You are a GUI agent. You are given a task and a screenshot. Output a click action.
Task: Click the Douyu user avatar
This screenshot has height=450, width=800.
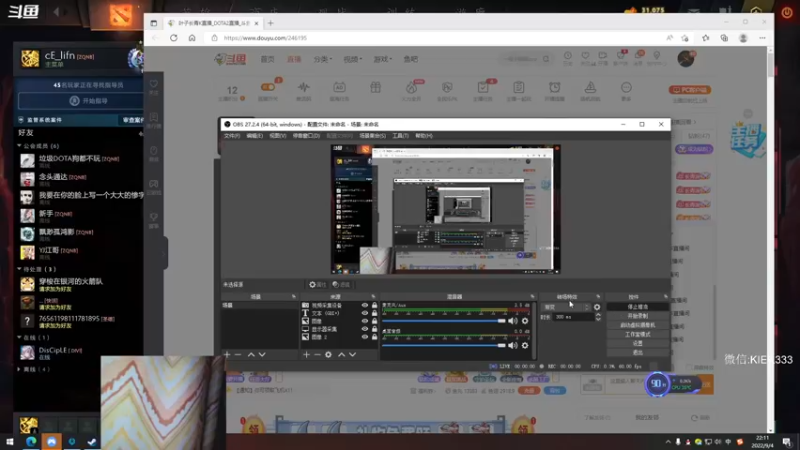pyautogui.click(x=686, y=59)
